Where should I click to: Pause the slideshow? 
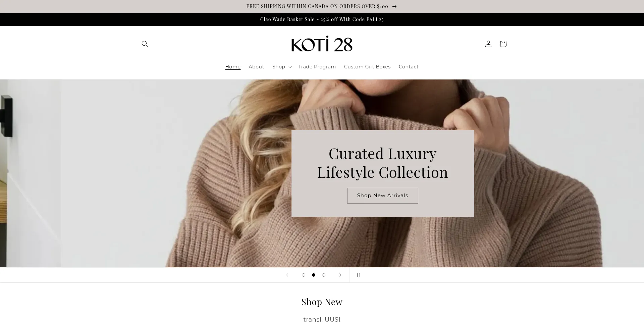[x=358, y=275]
